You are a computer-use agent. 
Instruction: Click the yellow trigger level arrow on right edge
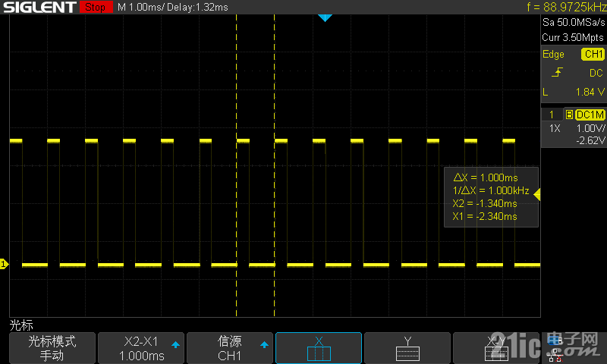[537, 194]
